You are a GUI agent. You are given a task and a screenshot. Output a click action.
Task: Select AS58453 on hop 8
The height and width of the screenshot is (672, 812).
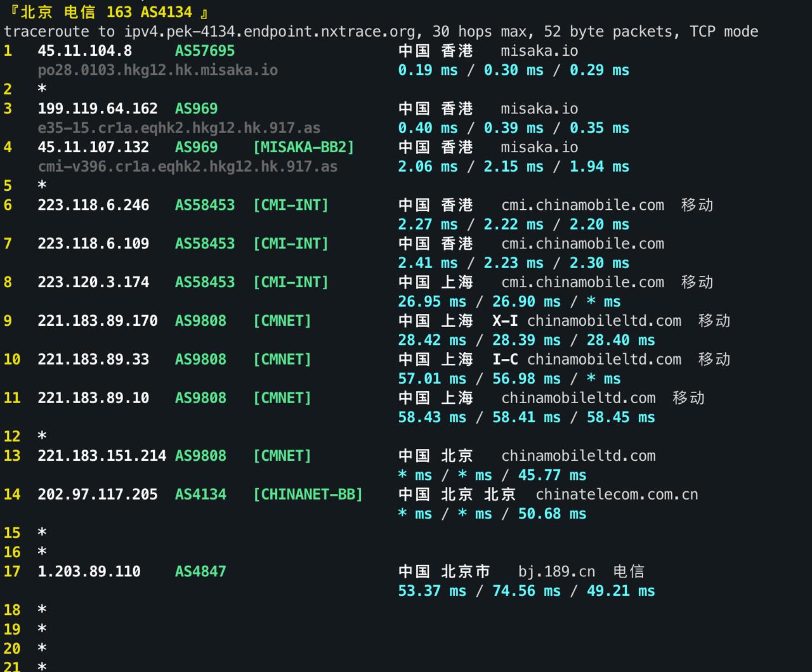point(205,282)
